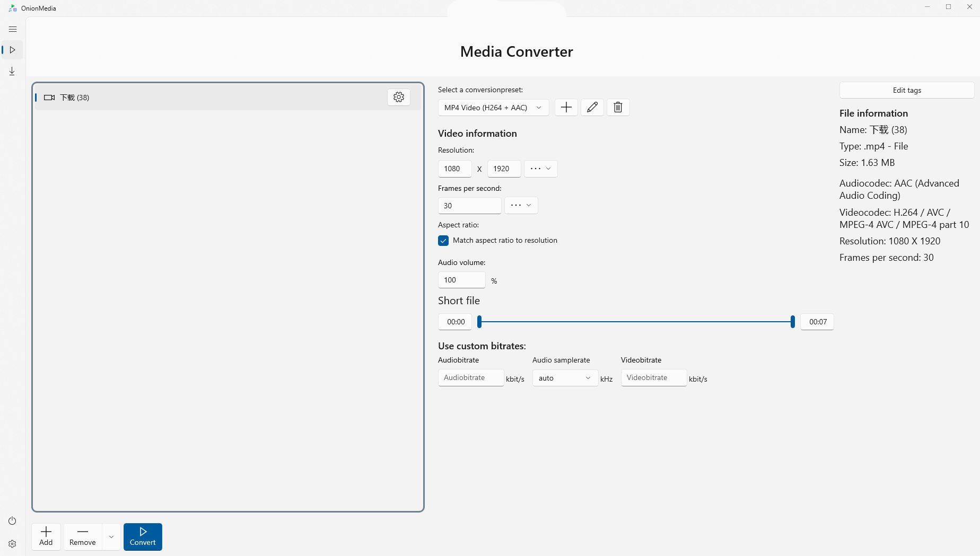Add a new conversion preset with plus icon

(x=566, y=108)
